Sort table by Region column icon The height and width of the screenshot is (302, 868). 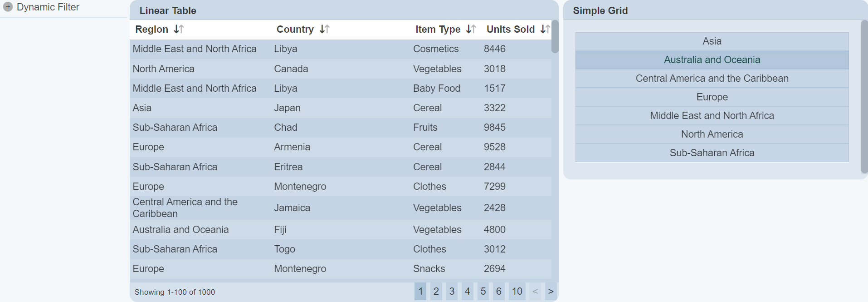(x=179, y=30)
